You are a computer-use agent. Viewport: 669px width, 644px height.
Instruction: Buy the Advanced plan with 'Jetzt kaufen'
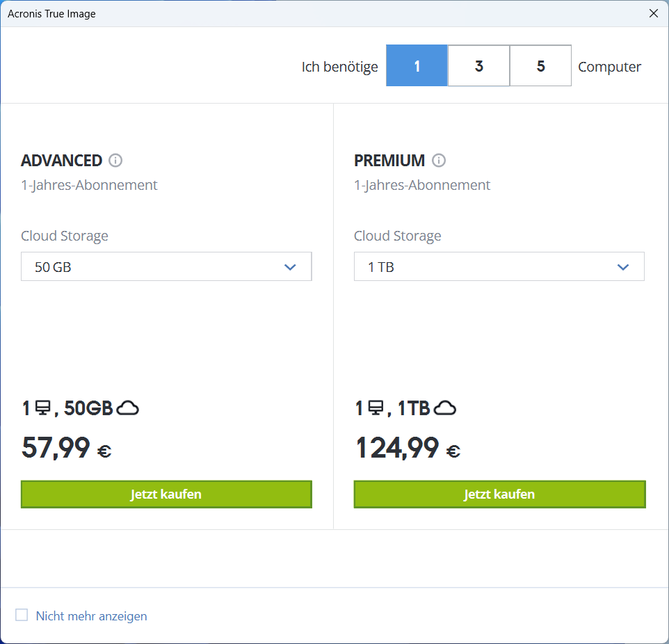pos(166,494)
